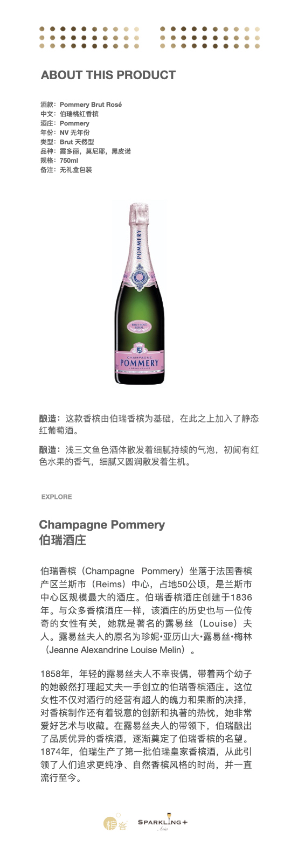Click the 中文 伯瑞桃红香槟 line
The image size is (291, 868).
(x=69, y=114)
